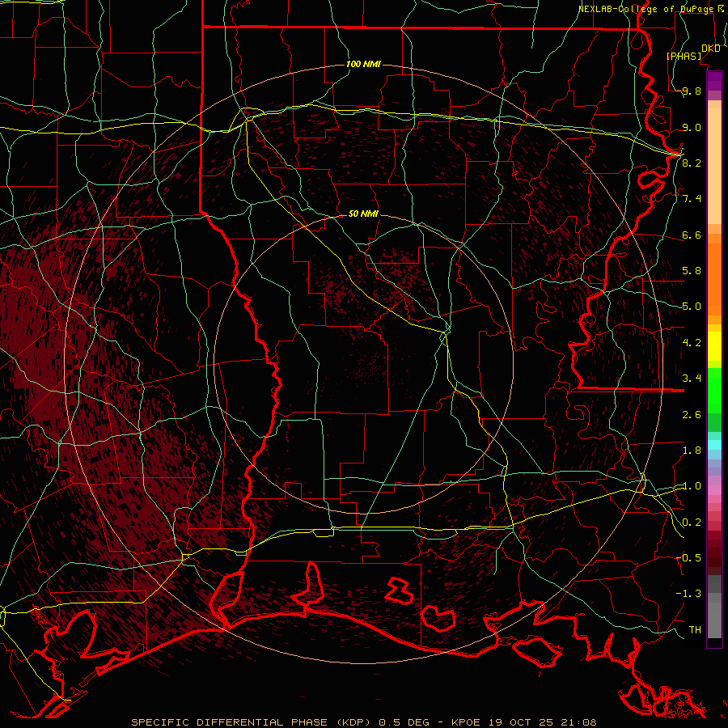Click the 4.2 value on the color scale

point(692,343)
